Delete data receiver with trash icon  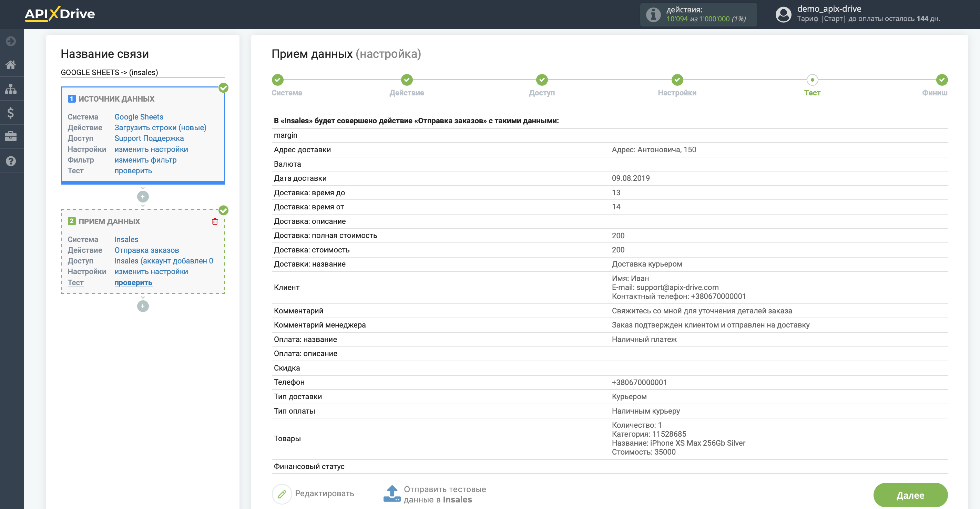pyautogui.click(x=215, y=222)
